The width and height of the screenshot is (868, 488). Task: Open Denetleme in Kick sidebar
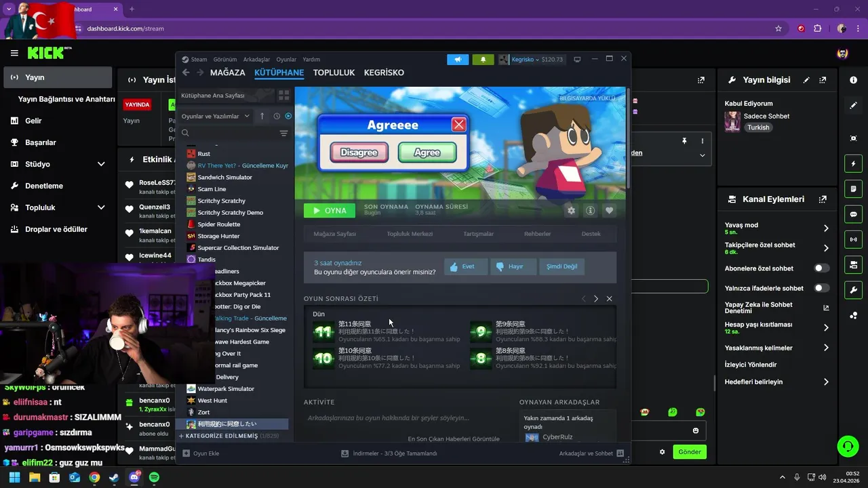click(x=59, y=186)
